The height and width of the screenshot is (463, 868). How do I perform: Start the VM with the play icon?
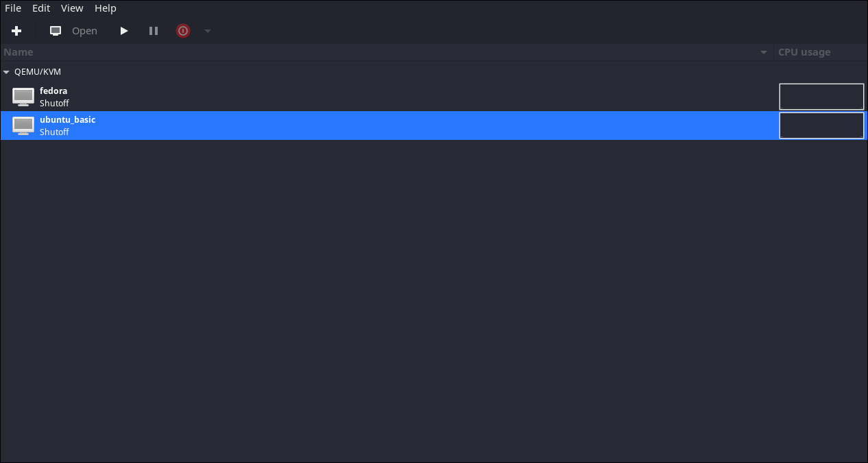click(x=124, y=31)
